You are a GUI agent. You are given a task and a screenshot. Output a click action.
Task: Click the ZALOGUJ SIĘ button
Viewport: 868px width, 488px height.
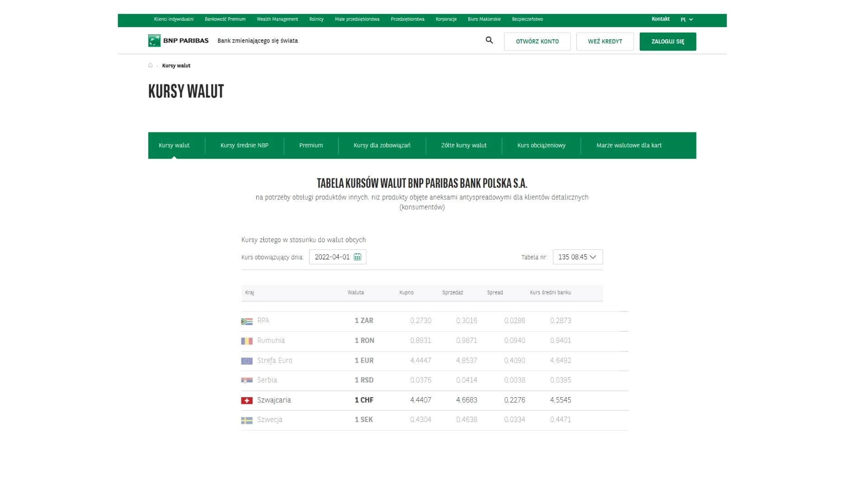click(x=668, y=41)
